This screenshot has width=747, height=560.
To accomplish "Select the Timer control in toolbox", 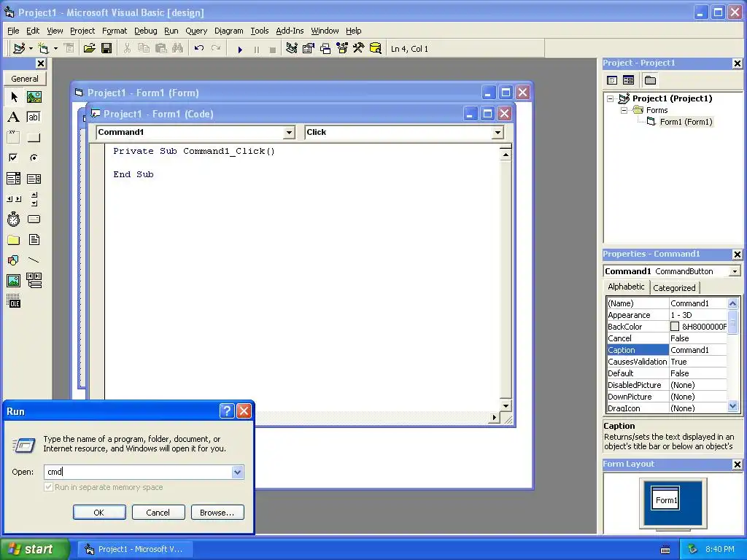I will pyautogui.click(x=14, y=219).
